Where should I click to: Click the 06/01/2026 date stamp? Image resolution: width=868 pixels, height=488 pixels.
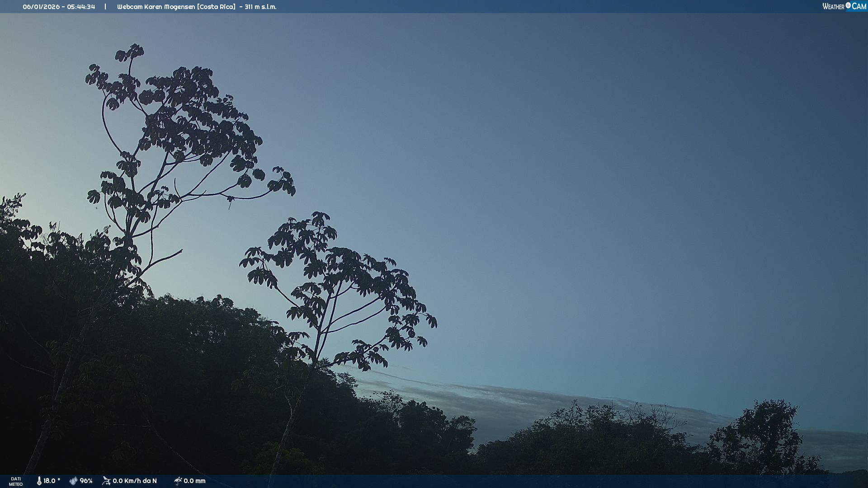tap(41, 7)
